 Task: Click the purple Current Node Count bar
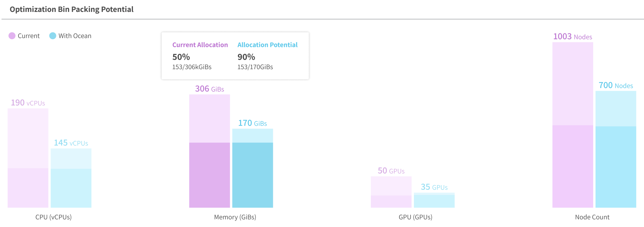pyautogui.click(x=573, y=125)
